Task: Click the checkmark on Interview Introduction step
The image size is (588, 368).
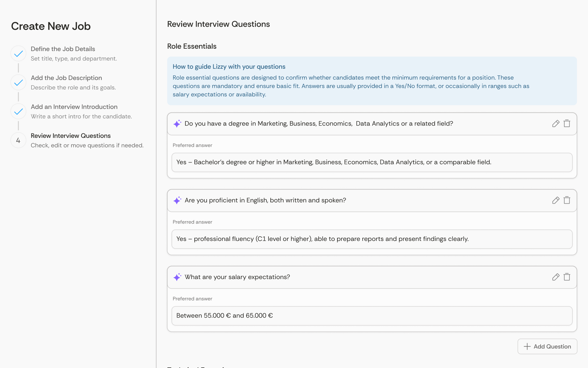Action: 18,111
